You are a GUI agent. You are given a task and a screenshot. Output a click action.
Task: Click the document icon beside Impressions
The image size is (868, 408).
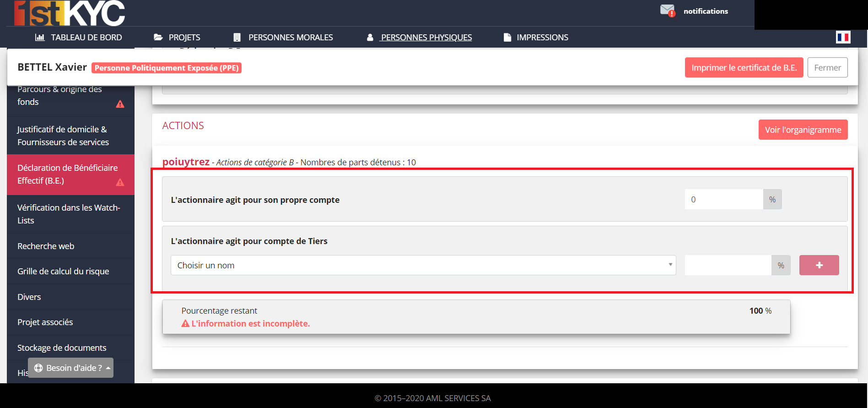coord(507,37)
